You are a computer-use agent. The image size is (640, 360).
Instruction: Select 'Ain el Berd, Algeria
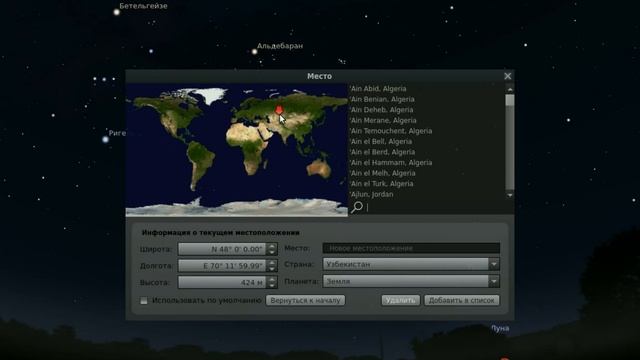pos(382,152)
